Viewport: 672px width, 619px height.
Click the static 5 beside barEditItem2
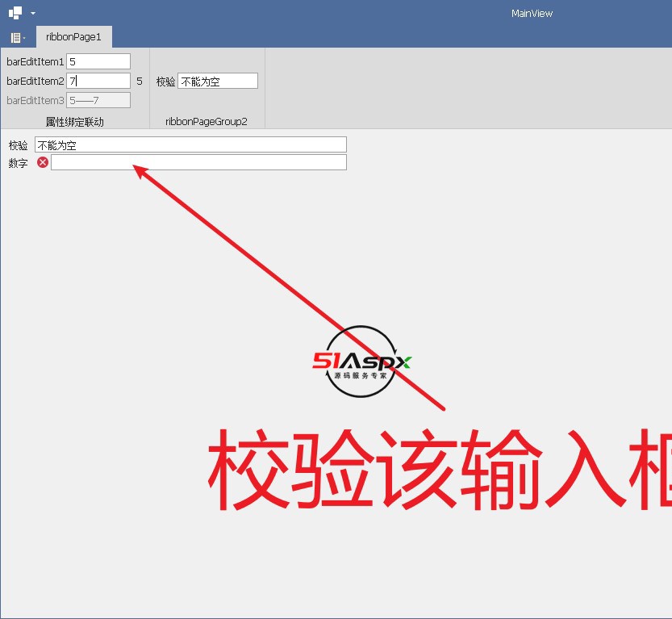pos(140,81)
